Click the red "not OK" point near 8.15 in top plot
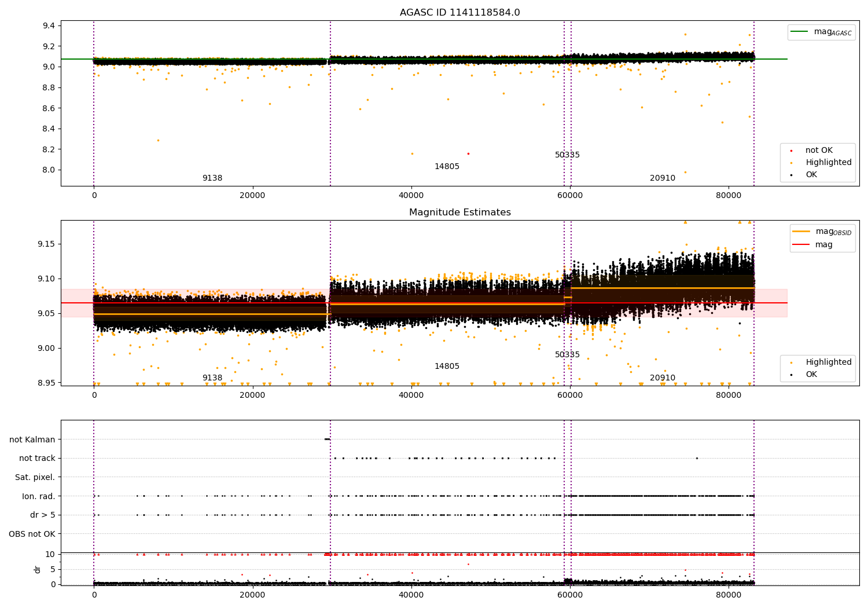868x608 pixels. click(468, 153)
